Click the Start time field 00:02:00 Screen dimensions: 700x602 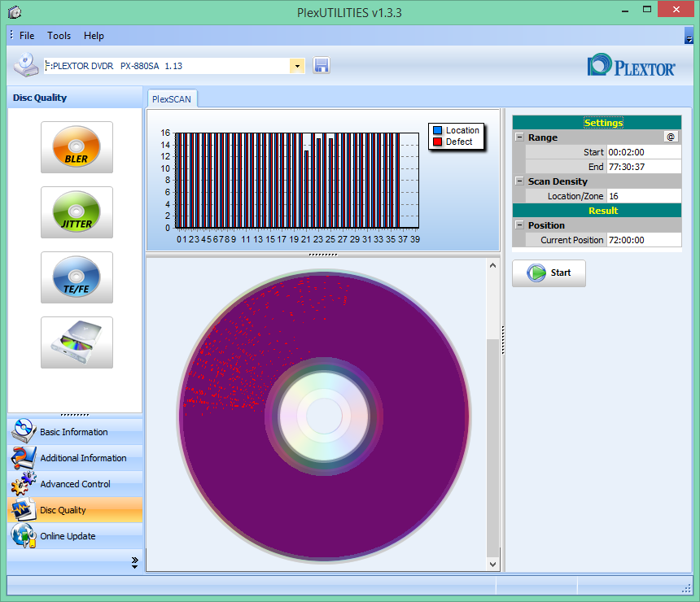644,152
